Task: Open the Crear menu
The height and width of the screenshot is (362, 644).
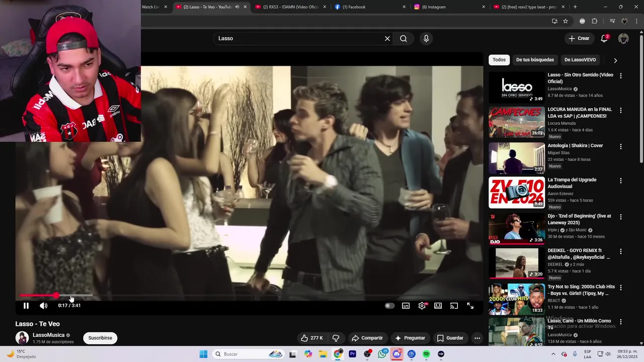Action: (x=579, y=38)
